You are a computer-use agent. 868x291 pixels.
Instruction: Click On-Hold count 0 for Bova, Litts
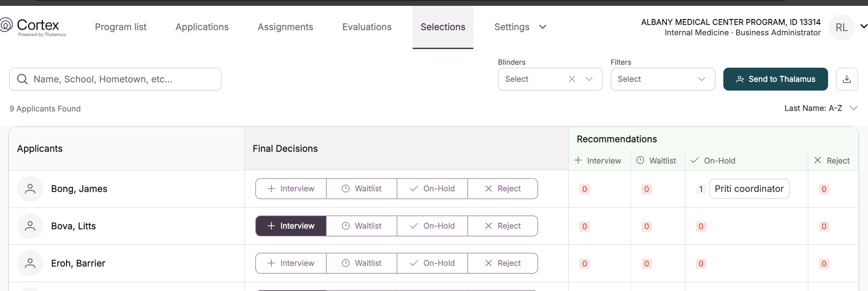pos(701,226)
